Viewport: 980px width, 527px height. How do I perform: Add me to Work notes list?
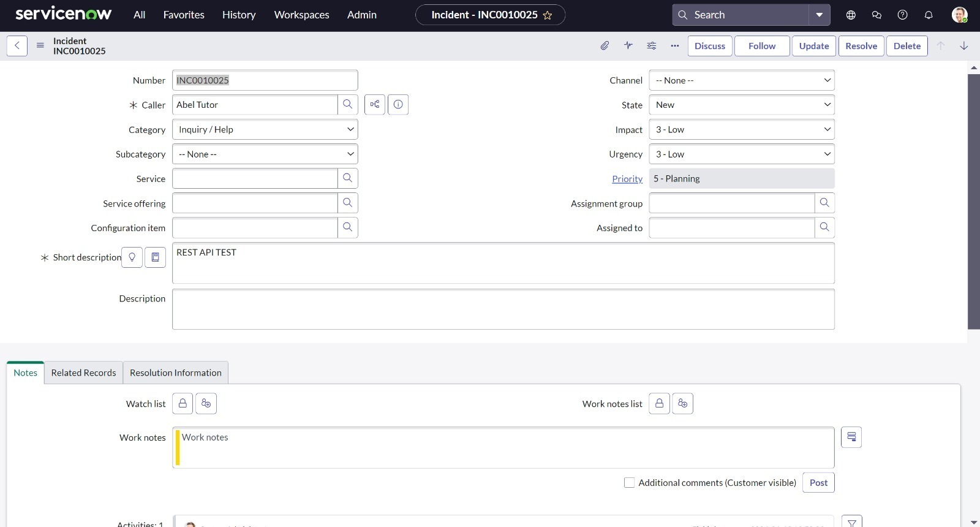683,404
